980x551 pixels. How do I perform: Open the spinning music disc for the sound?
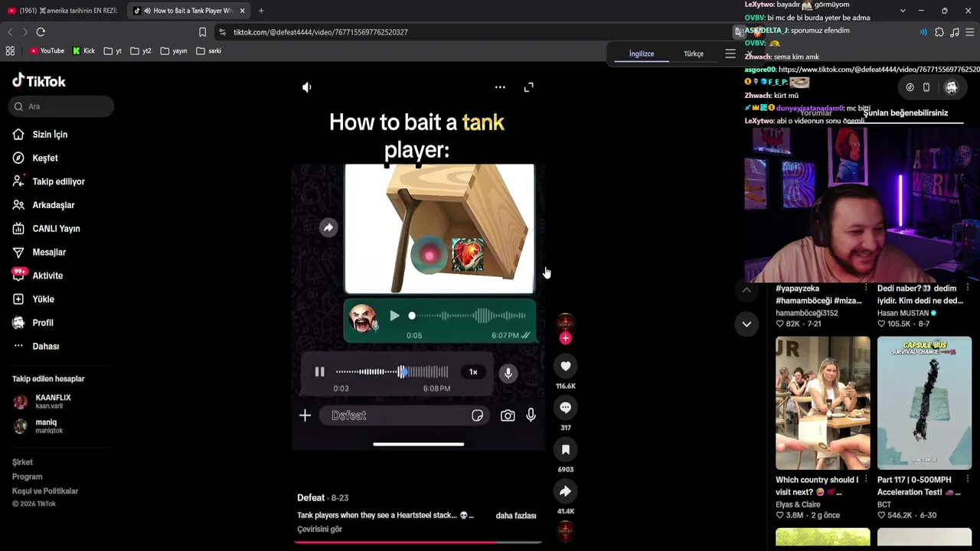coord(566,530)
